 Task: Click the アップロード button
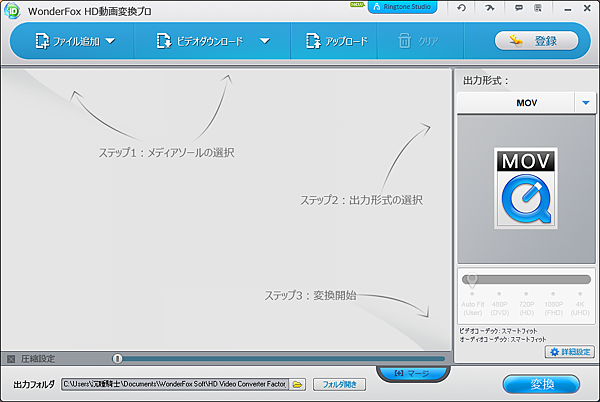[336, 41]
